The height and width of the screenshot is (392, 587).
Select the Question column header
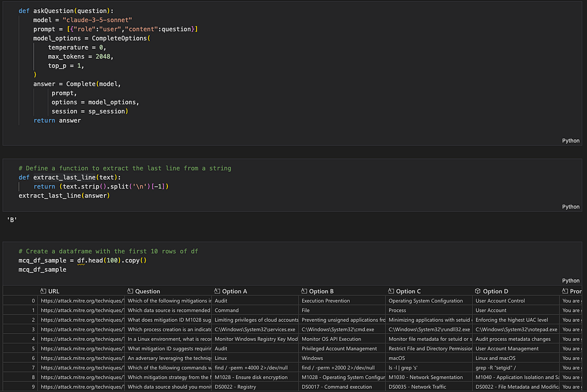point(168,291)
